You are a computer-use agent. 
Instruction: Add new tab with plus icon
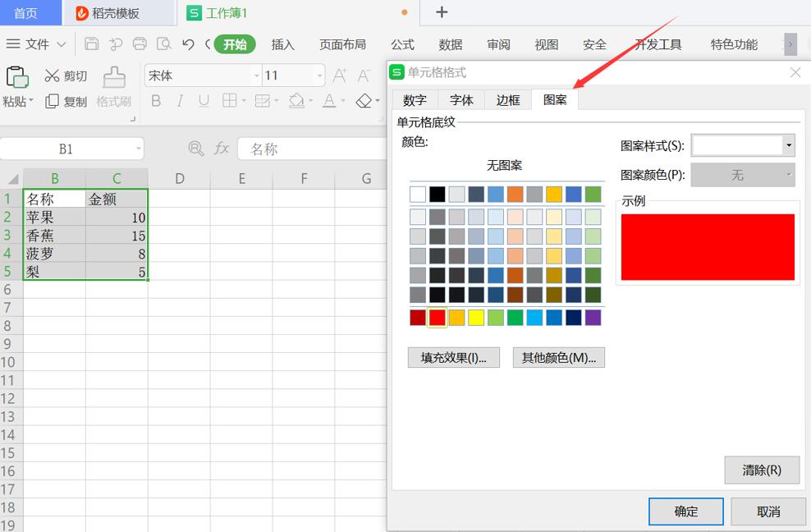coord(442,12)
